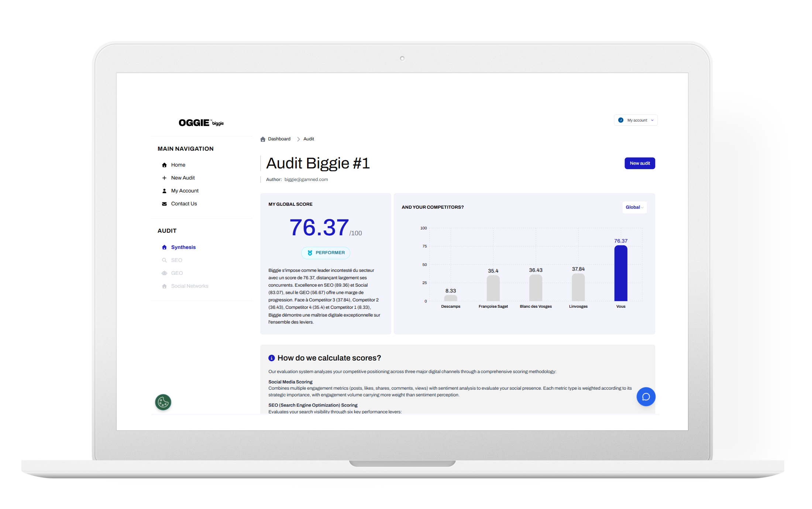The image size is (812, 509).
Task: Click the home icon in breadcrumb
Action: click(x=263, y=139)
